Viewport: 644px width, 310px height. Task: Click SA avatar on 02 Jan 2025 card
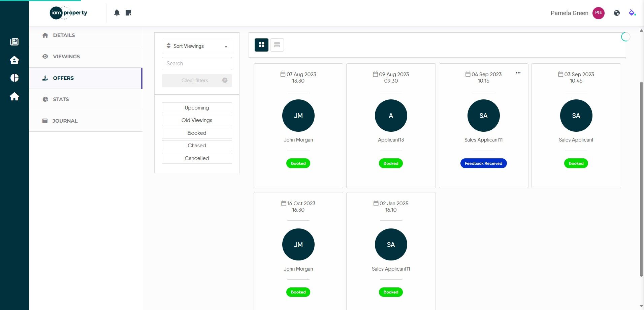pos(391,245)
